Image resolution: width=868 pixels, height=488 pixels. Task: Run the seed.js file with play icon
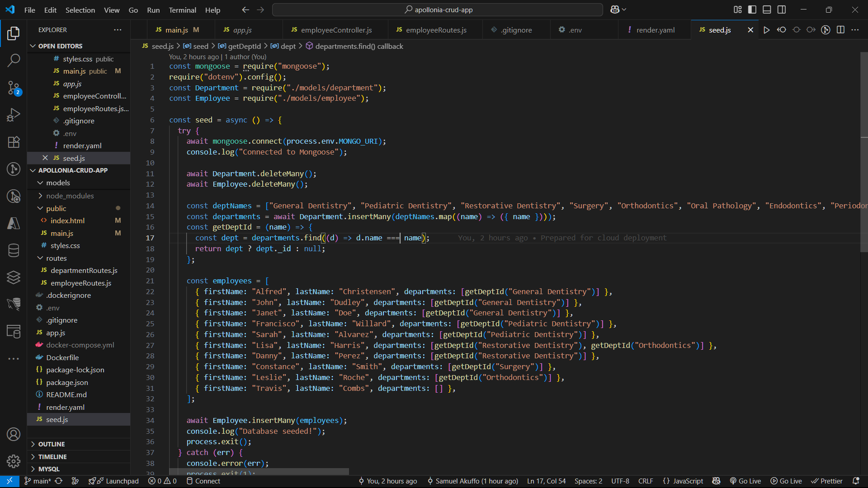(767, 30)
